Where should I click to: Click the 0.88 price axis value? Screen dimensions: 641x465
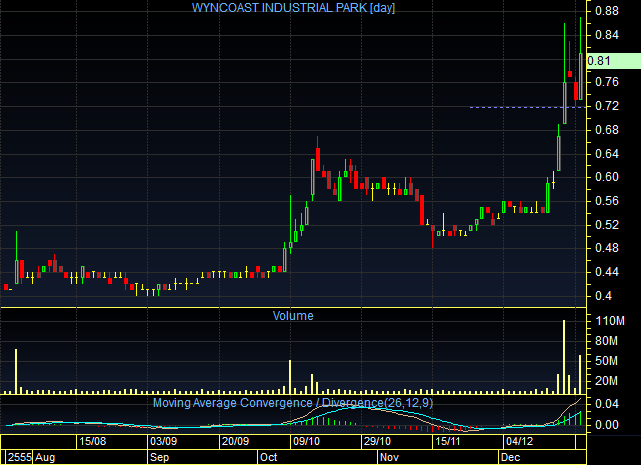[607, 11]
